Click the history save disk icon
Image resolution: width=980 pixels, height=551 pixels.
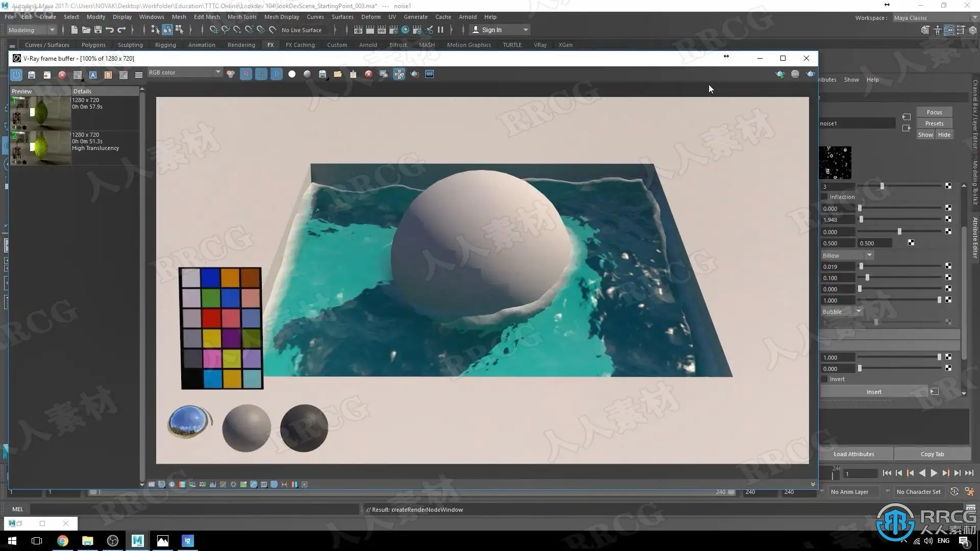(x=32, y=75)
